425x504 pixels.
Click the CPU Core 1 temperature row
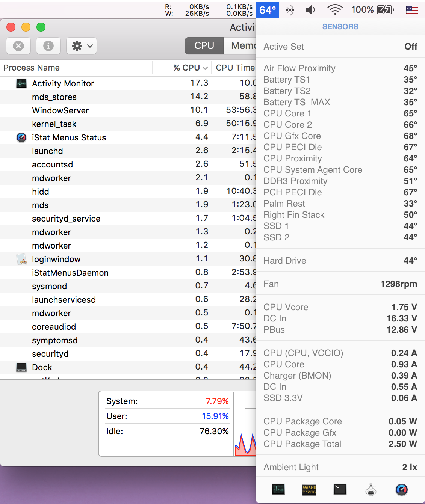coord(340,113)
